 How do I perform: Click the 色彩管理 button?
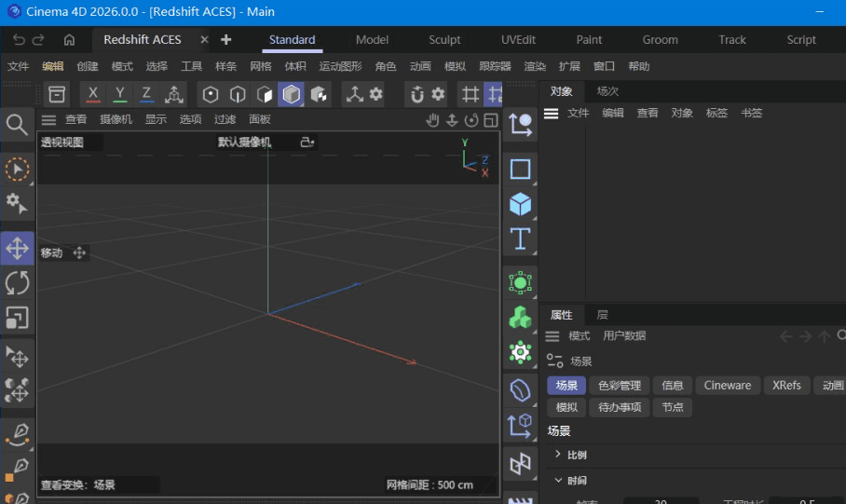pyautogui.click(x=620, y=386)
